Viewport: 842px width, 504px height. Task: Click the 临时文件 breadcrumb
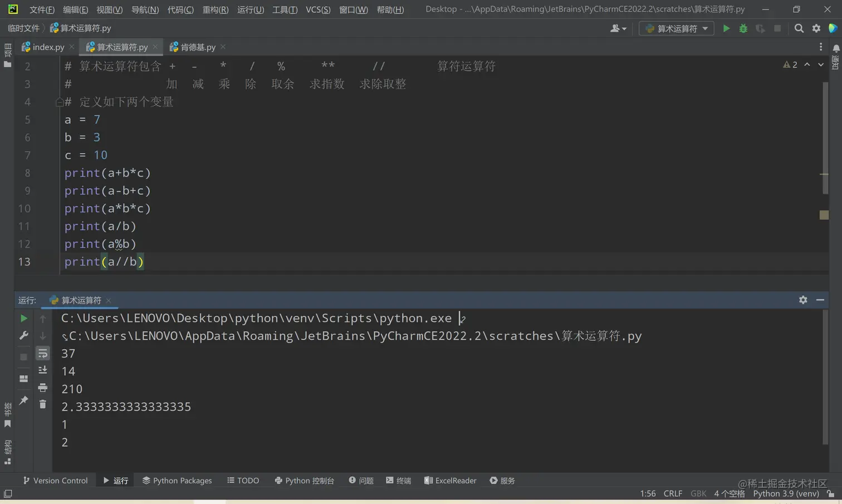[x=23, y=28]
